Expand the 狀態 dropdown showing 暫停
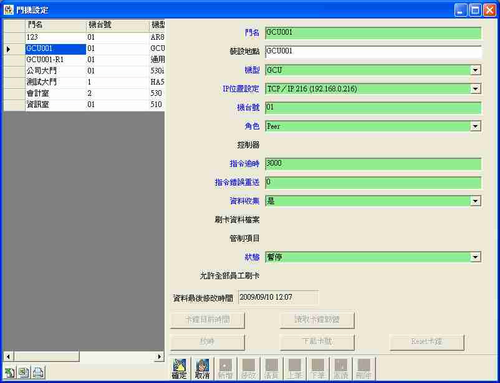500x383 pixels. (x=475, y=257)
